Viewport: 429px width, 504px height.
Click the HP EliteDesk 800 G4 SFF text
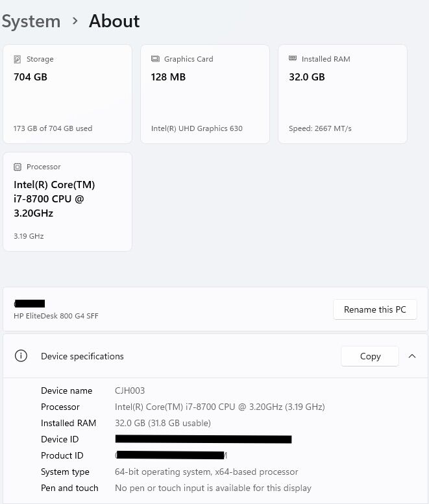56,316
